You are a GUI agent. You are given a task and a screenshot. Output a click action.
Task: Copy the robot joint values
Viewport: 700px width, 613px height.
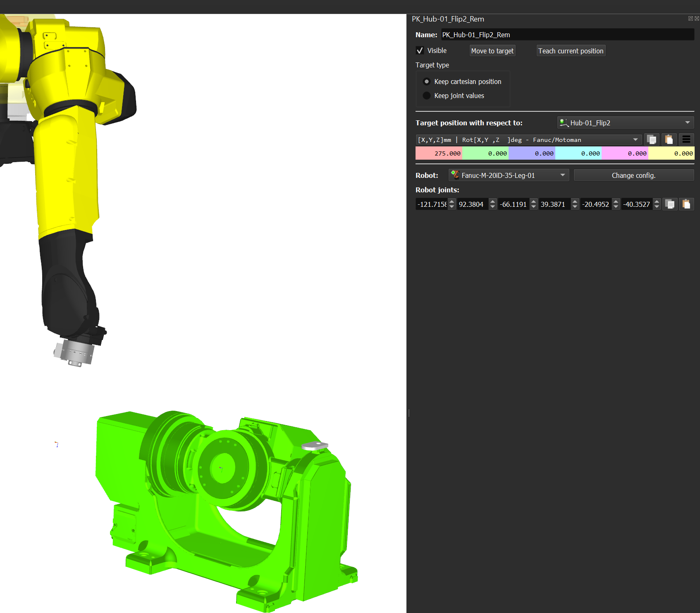[x=670, y=204]
